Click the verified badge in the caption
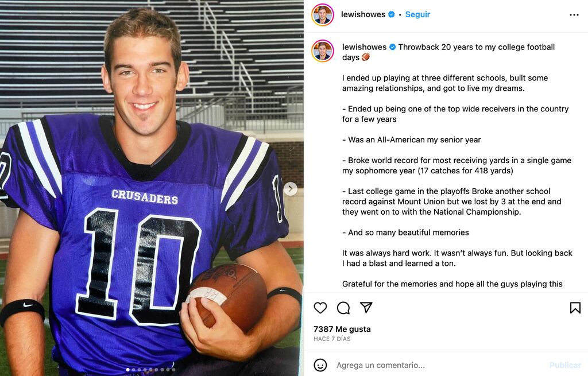Viewport: 588px width, 376px height. point(393,47)
